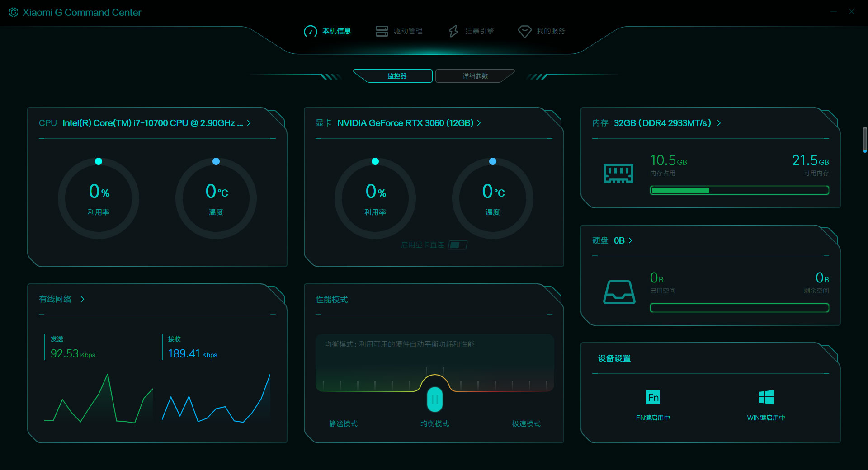868x470 pixels.
Task: Click the hard drive icon in 硬盘 panel
Action: coord(619,292)
